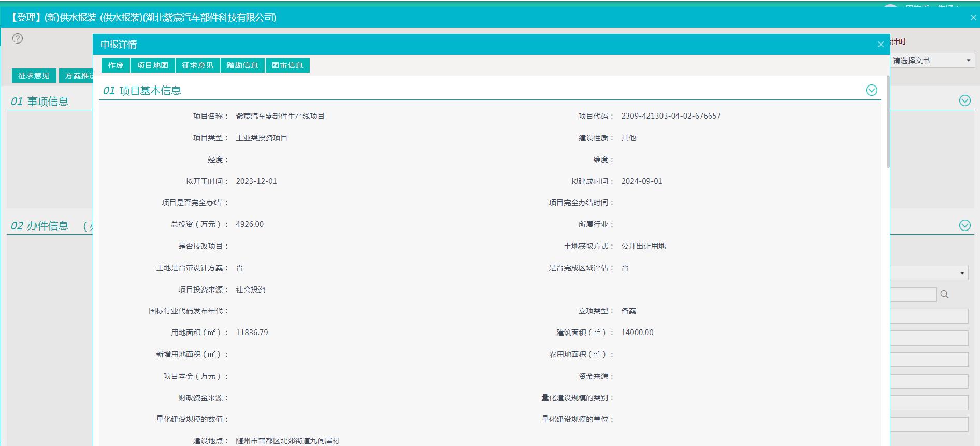Open the unlabeled dropdown above the search field
Image resolution: width=980 pixels, height=446 pixels.
(x=929, y=273)
